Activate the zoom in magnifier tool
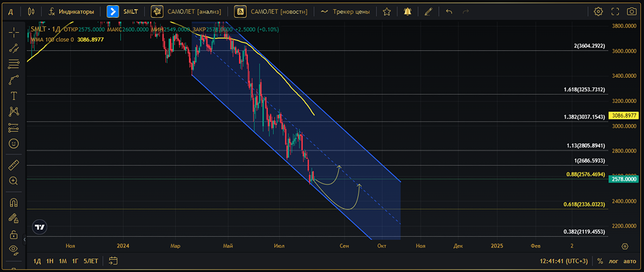 pyautogui.click(x=14, y=181)
